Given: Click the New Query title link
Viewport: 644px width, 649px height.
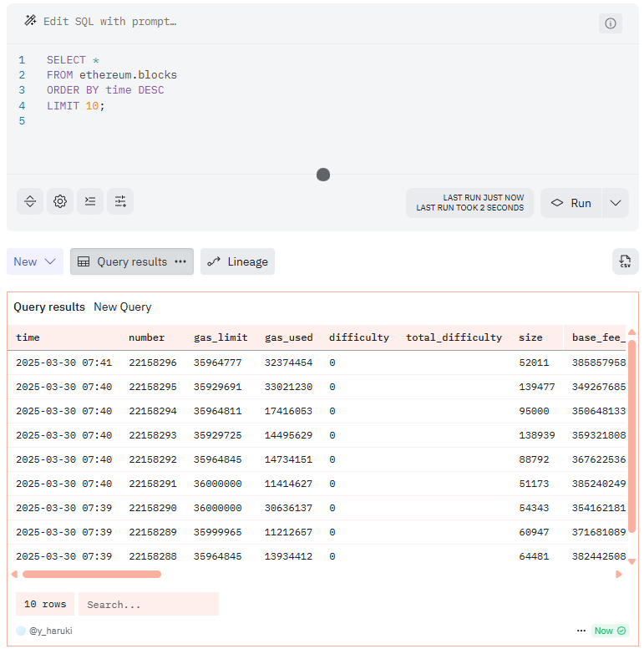Looking at the screenshot, I should coord(123,307).
